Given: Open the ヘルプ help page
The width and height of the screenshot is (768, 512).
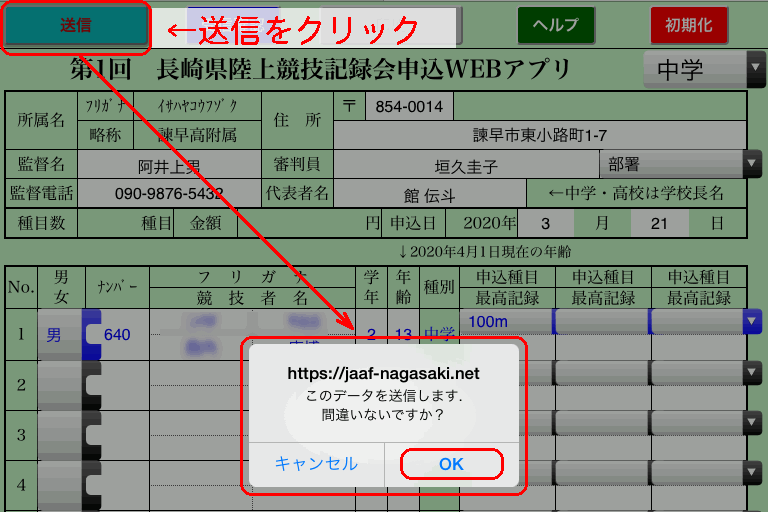Looking at the screenshot, I should (555, 25).
